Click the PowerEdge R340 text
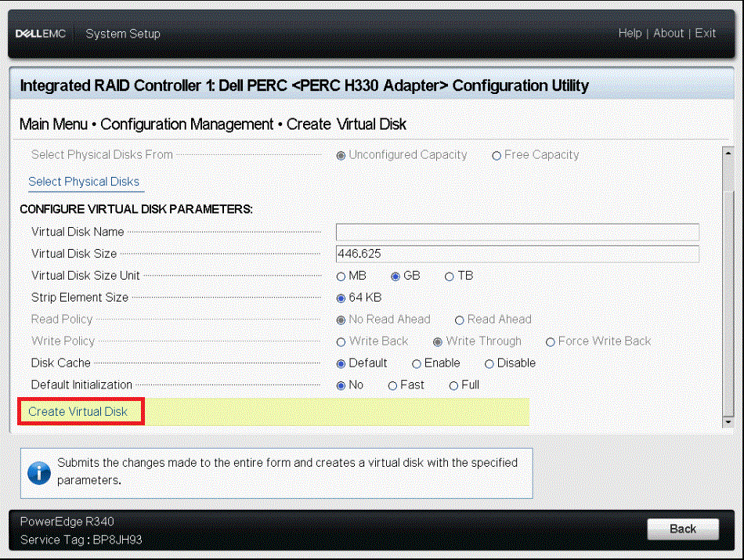 67,522
